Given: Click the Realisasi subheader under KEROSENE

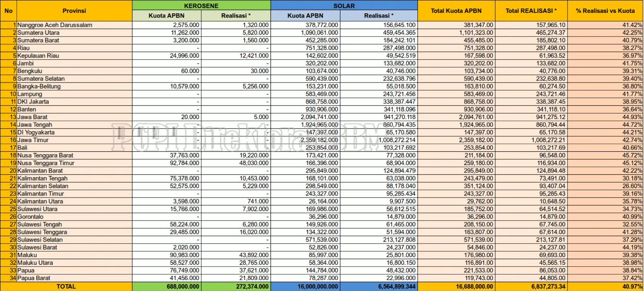Looking at the screenshot, I should click(236, 16).
